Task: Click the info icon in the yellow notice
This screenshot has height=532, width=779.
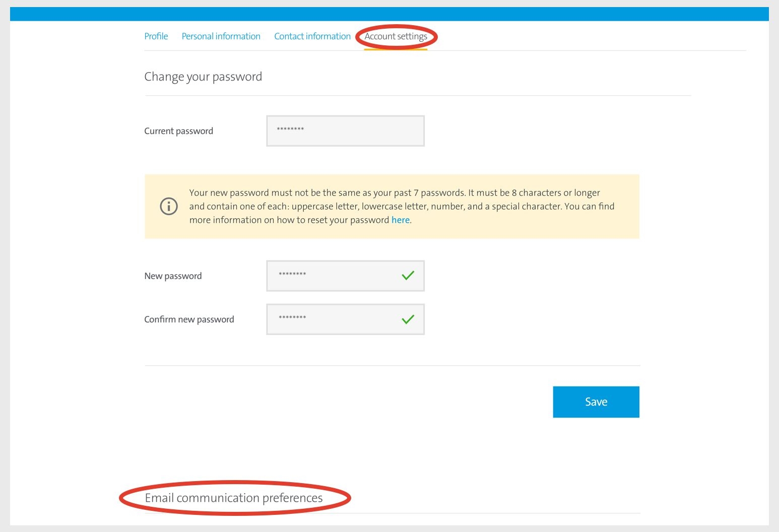Action: click(169, 206)
